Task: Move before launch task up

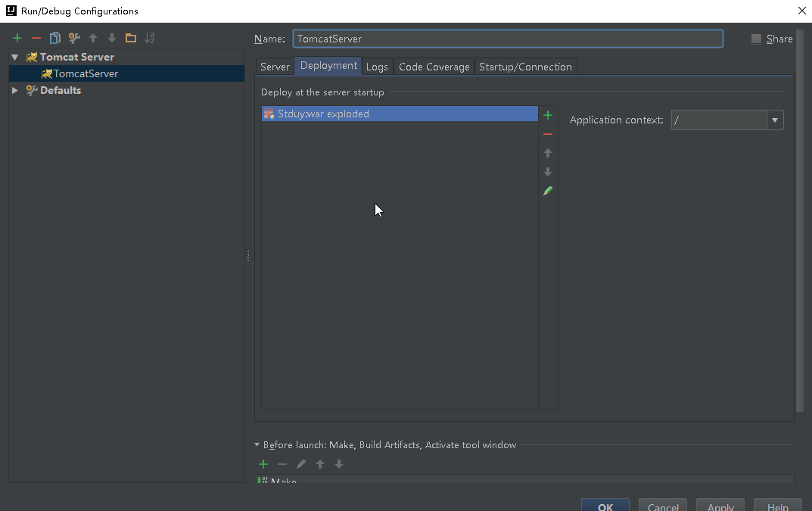Action: [320, 464]
